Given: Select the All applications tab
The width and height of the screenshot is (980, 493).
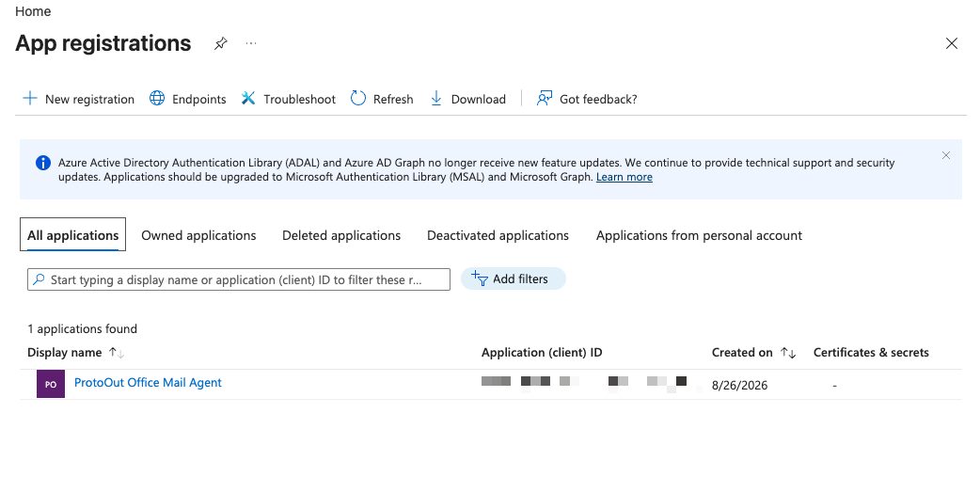Looking at the screenshot, I should pos(72,235).
